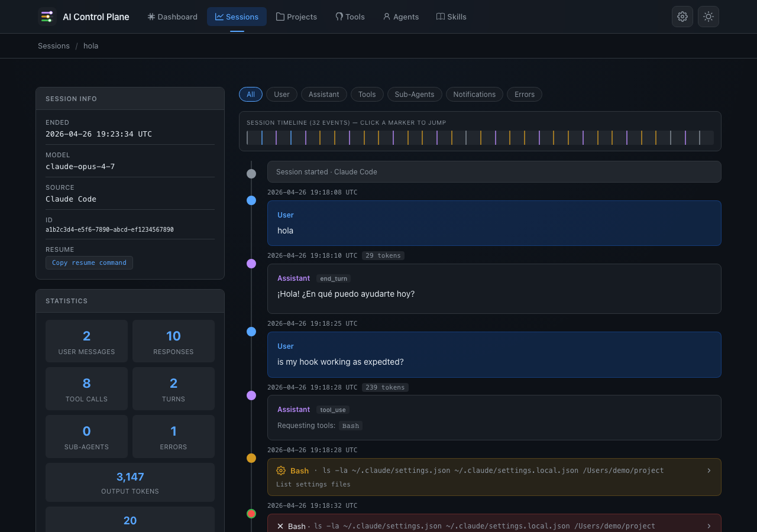Click the orange dot beside the Bash call

click(251, 458)
